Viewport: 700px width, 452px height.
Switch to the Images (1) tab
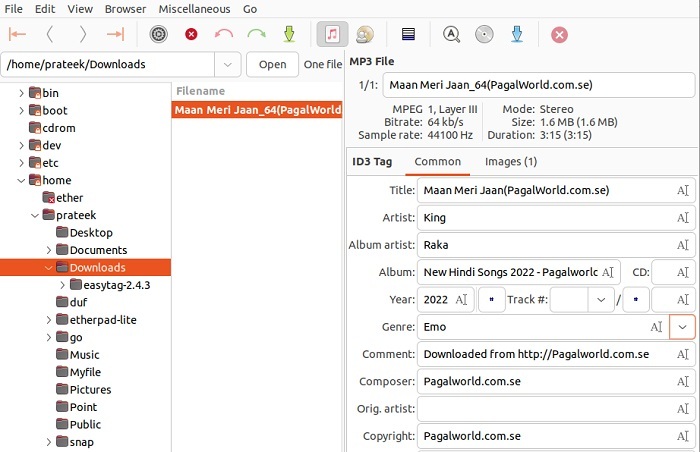(511, 162)
